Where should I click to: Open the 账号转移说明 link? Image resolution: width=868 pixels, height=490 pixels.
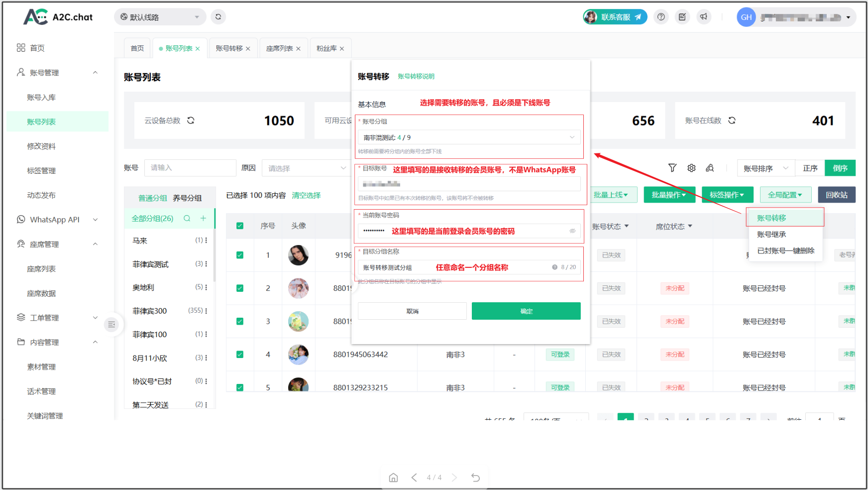point(416,76)
